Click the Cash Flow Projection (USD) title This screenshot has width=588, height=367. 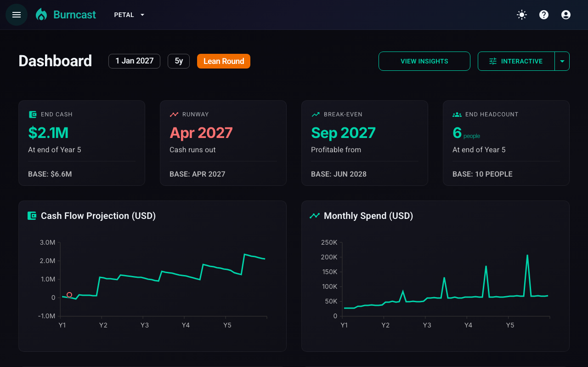click(x=98, y=216)
